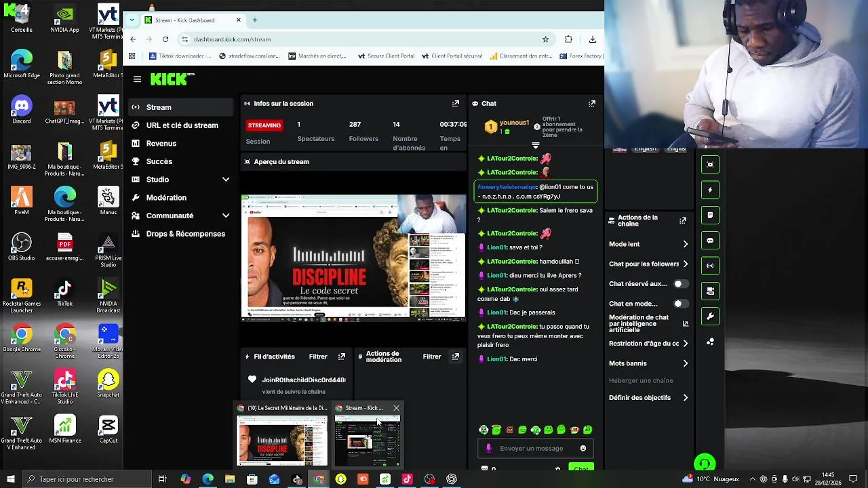Screen dimensions: 868x488
Task: Open Tiktok downloader bookmark
Action: pos(182,56)
